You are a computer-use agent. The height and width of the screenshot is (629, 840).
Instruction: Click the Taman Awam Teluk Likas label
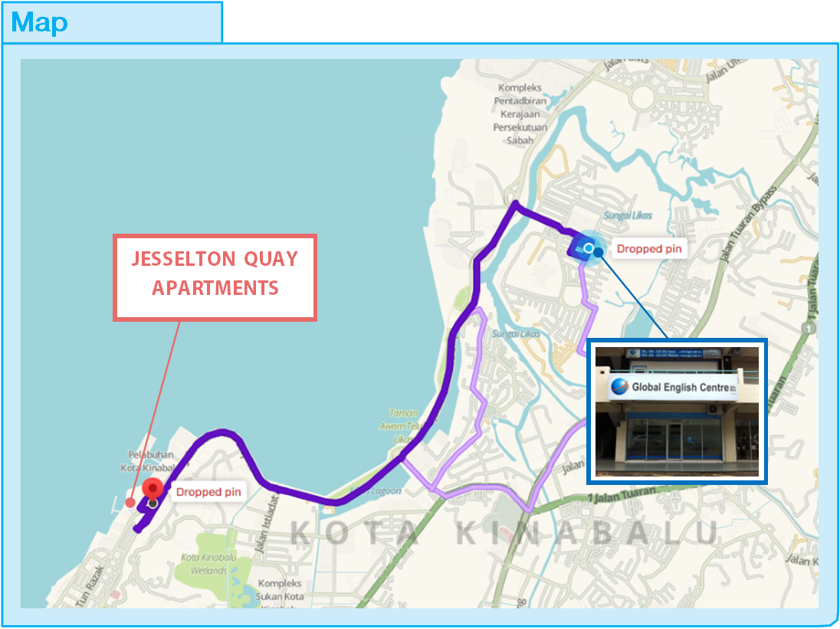tap(402, 426)
